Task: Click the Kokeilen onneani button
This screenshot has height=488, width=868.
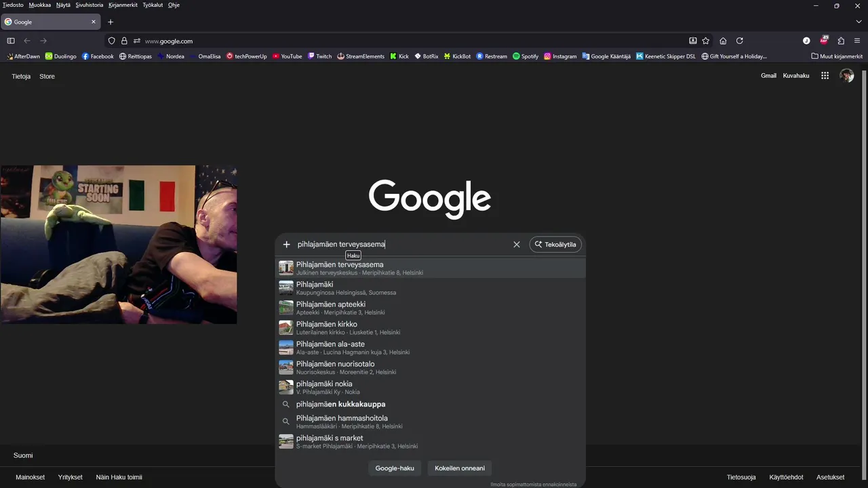Action: (460, 468)
